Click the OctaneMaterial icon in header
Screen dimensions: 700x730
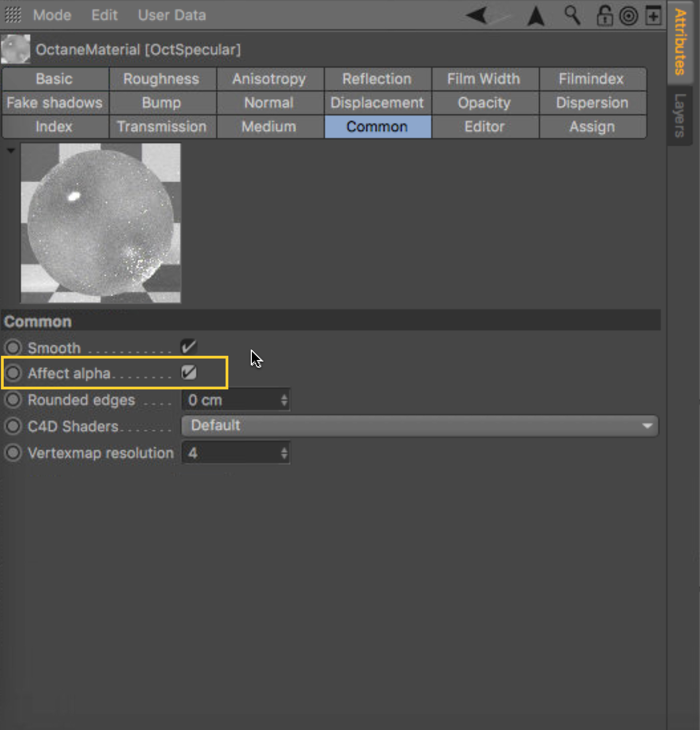[x=16, y=49]
